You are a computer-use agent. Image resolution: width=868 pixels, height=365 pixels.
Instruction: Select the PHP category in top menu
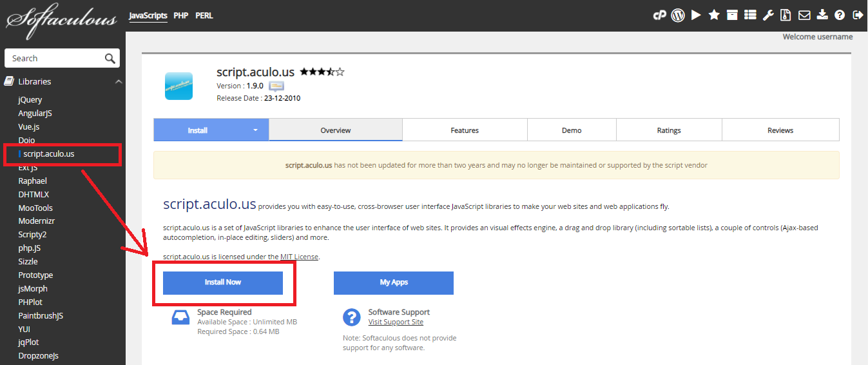tap(181, 15)
